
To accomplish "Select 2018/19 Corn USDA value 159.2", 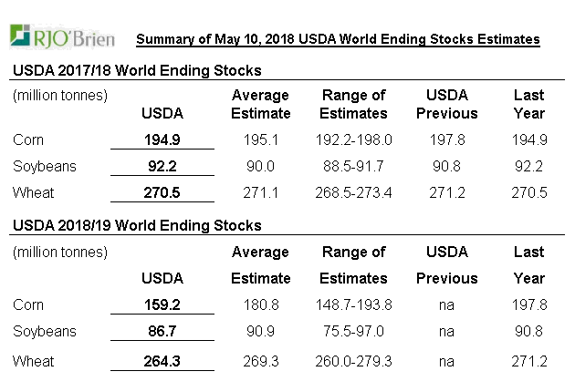I will 162,304.
